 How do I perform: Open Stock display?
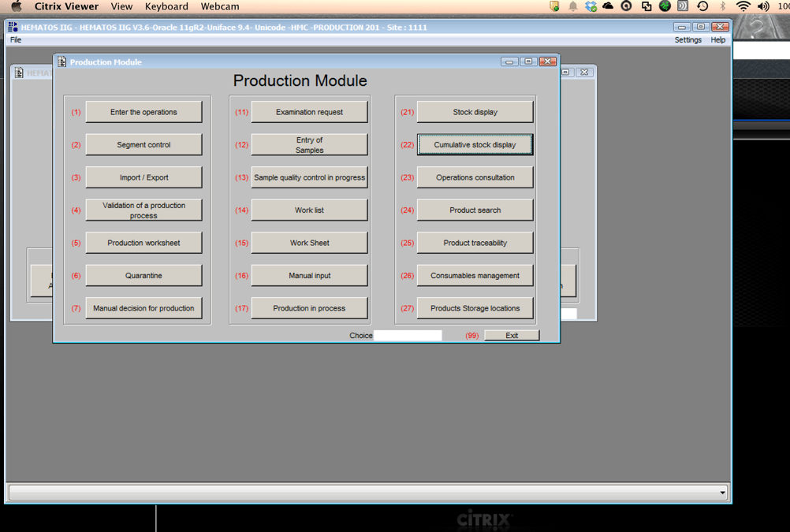475,112
